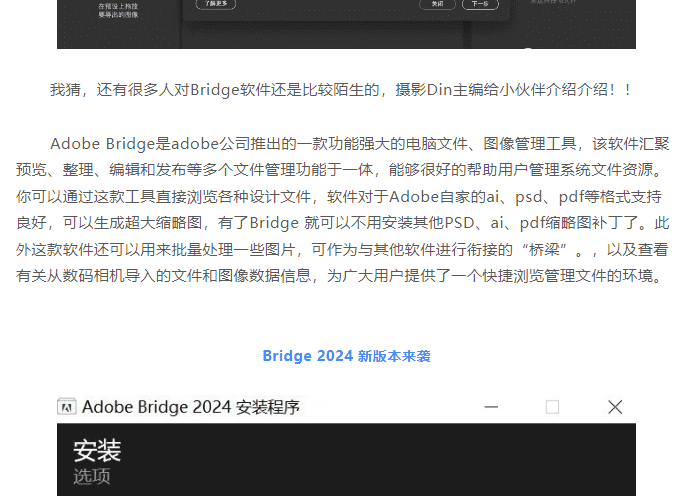Click the 选项 label in the installer

pos(90,477)
